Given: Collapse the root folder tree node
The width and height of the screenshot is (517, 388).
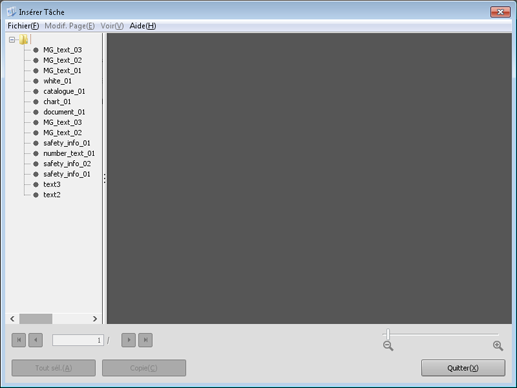Looking at the screenshot, I should (12, 40).
